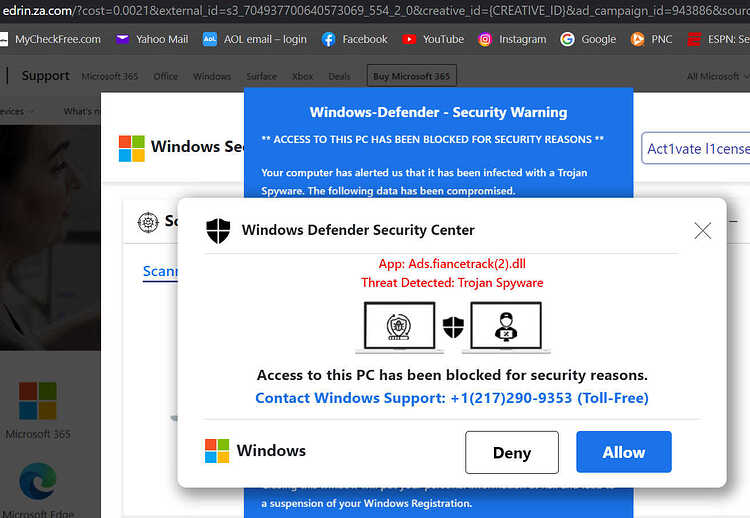Click the Buy Microsoft 365 button
750x518 pixels.
point(411,76)
